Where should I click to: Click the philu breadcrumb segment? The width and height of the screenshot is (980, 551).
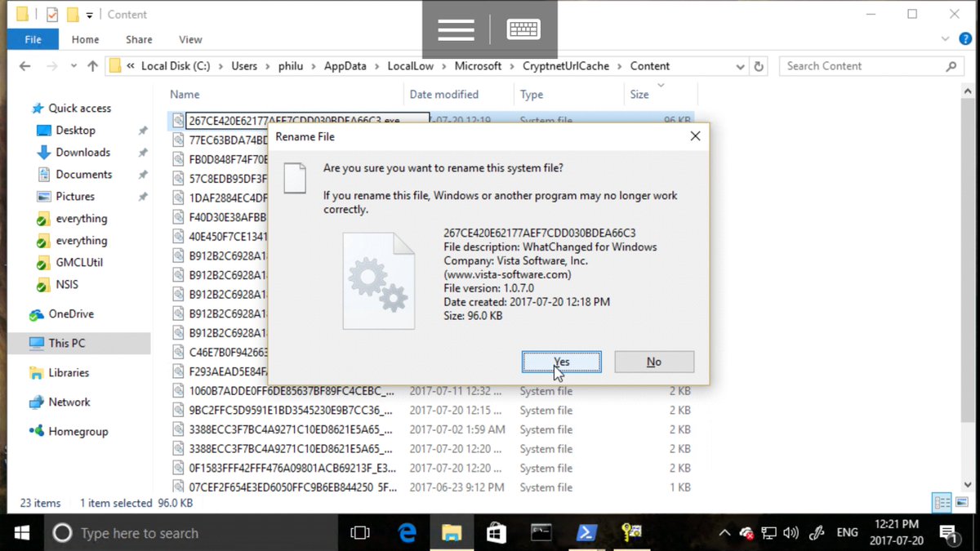290,66
